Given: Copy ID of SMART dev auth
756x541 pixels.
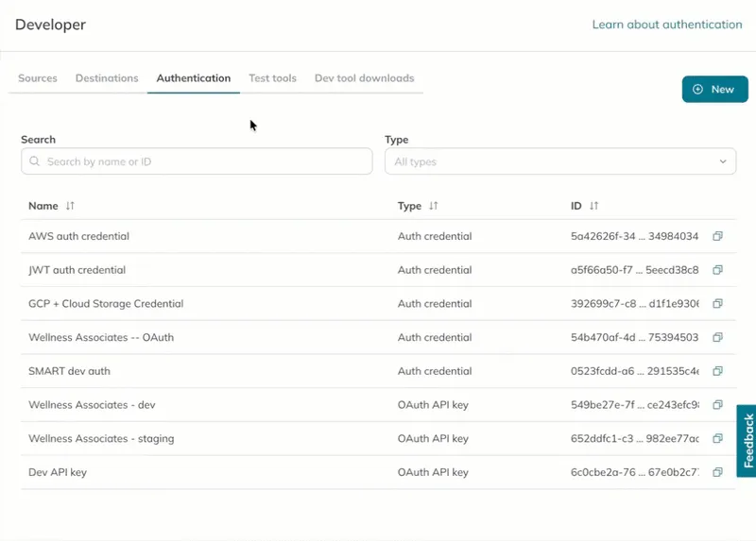Looking at the screenshot, I should [x=717, y=371].
